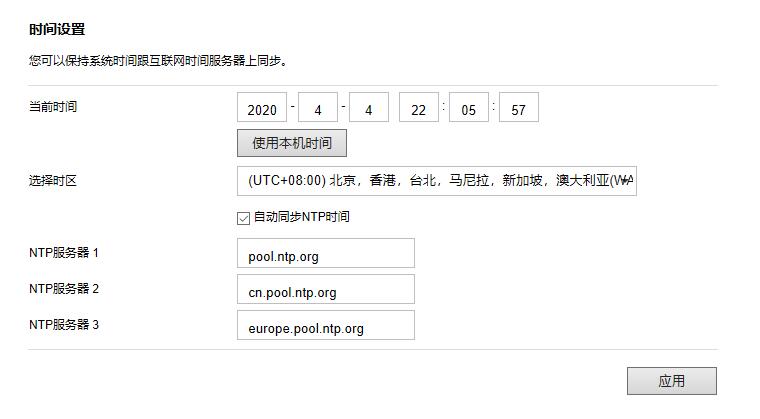
Task: Select the minute field showing 05
Action: [469, 109]
